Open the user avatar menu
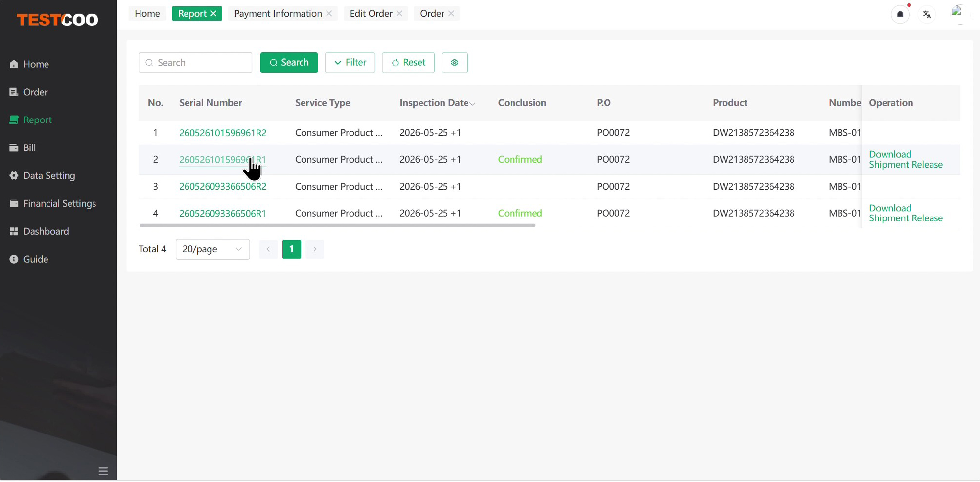 957,13
